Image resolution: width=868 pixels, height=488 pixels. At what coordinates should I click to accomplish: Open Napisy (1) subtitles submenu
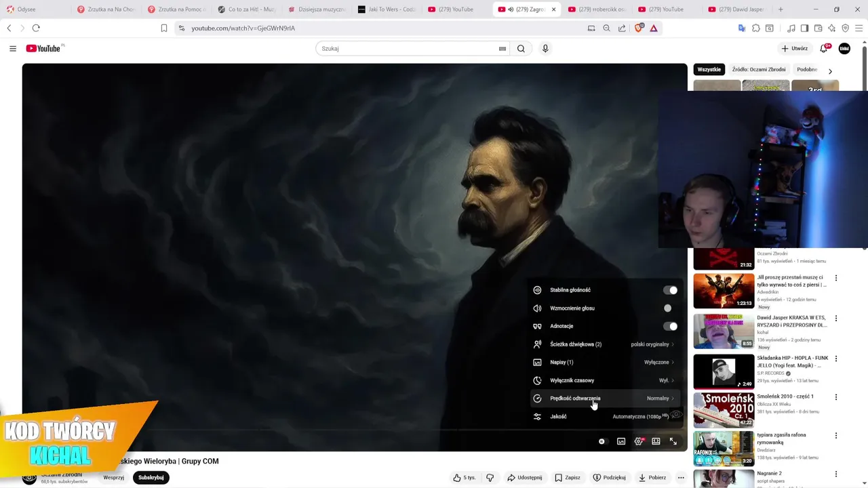pyautogui.click(x=604, y=362)
